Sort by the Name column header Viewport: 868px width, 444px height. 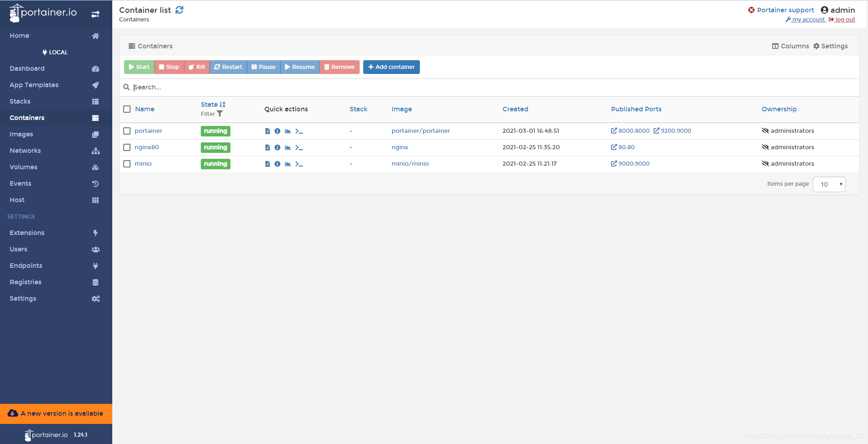pos(145,109)
